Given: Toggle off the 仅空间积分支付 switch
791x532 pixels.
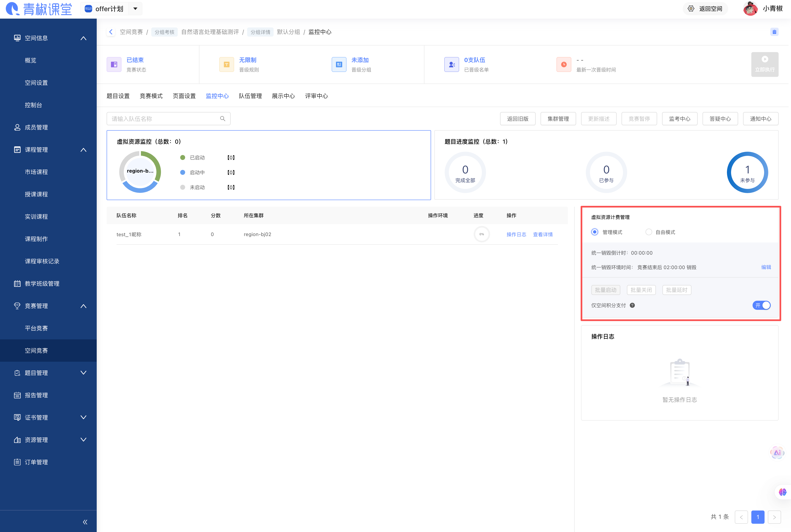Looking at the screenshot, I should (x=761, y=305).
